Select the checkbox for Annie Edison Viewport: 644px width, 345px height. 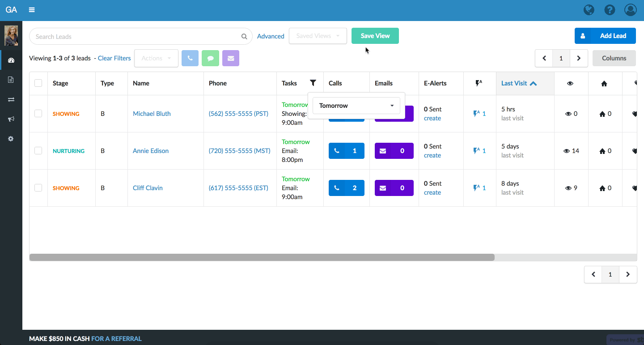pos(38,151)
